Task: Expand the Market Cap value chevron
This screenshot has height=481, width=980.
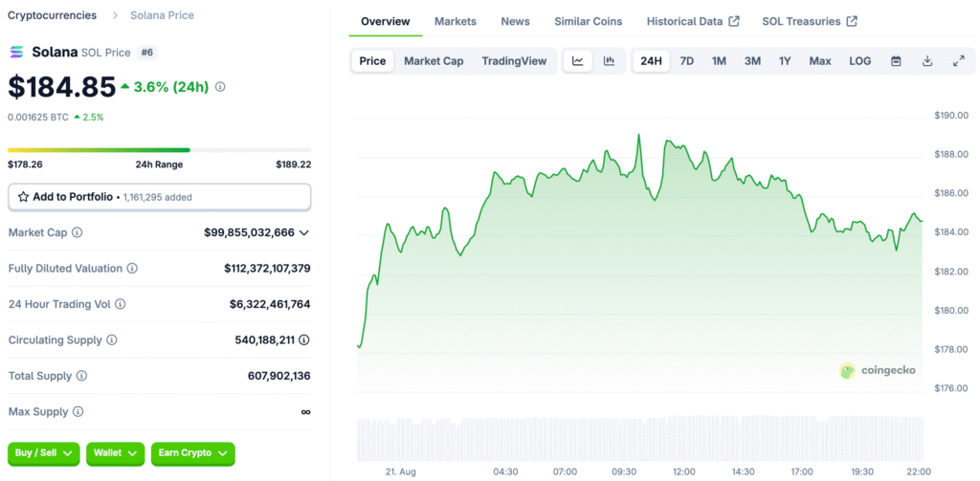Action: 304,233
